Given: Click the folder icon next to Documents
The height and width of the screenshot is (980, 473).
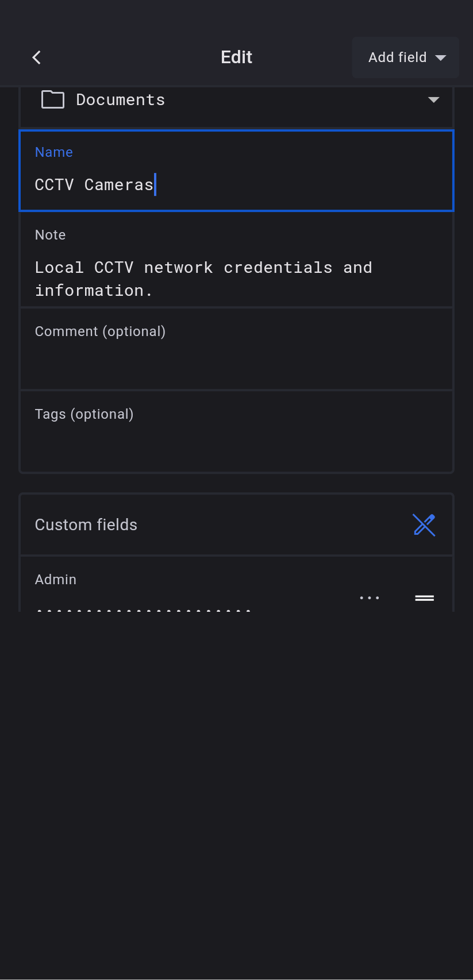Looking at the screenshot, I should 53,99.
